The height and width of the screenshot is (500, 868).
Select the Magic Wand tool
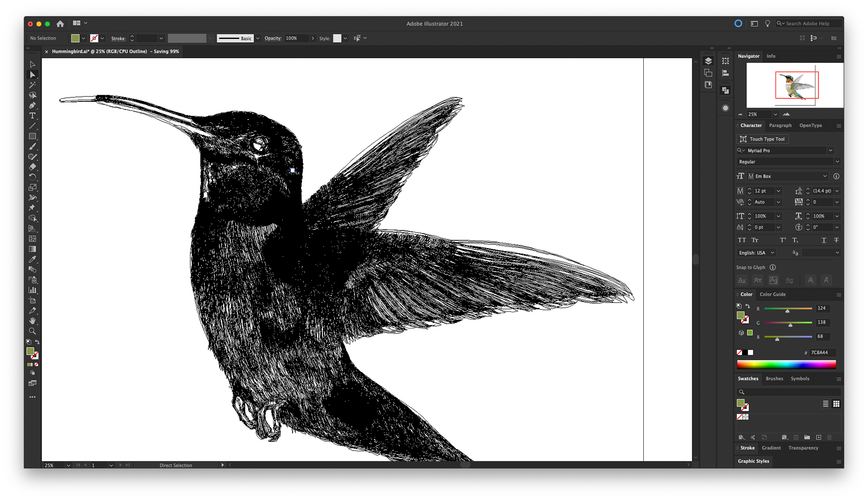(32, 85)
